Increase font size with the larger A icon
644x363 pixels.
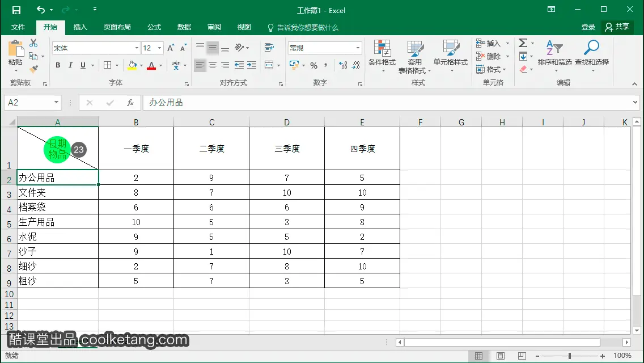click(171, 48)
